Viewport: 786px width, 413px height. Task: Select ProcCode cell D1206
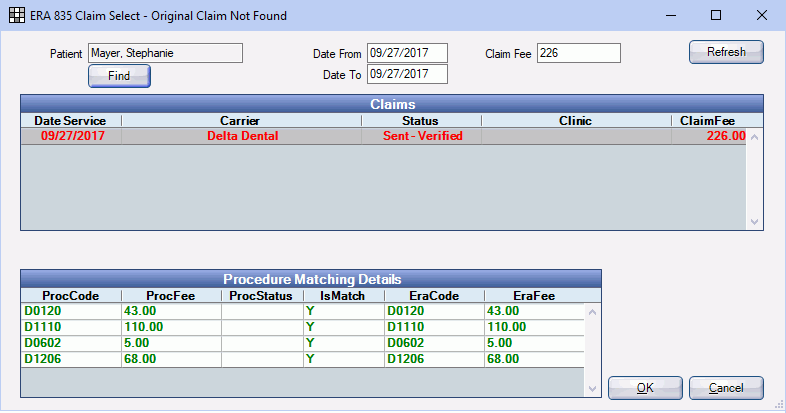(x=71, y=359)
